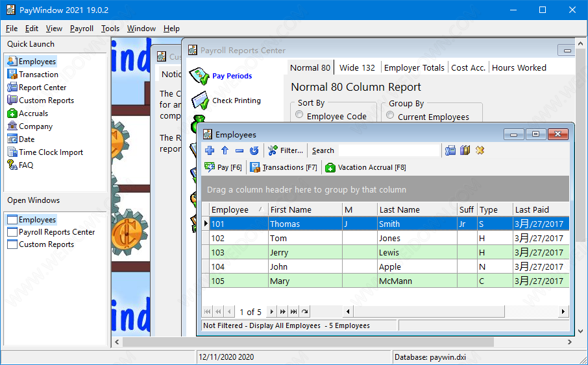Click the add employee plus icon
Image resolution: width=588 pixels, height=365 pixels.
[210, 150]
